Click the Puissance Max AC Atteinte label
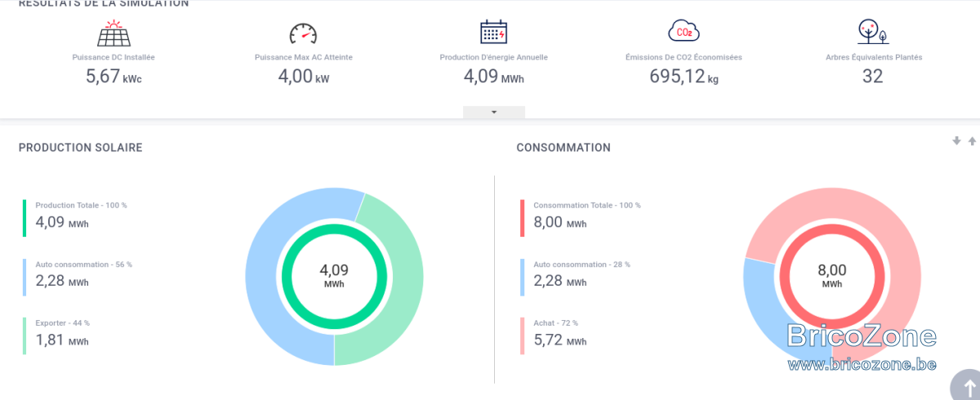The width and height of the screenshot is (980, 400). pos(303,57)
